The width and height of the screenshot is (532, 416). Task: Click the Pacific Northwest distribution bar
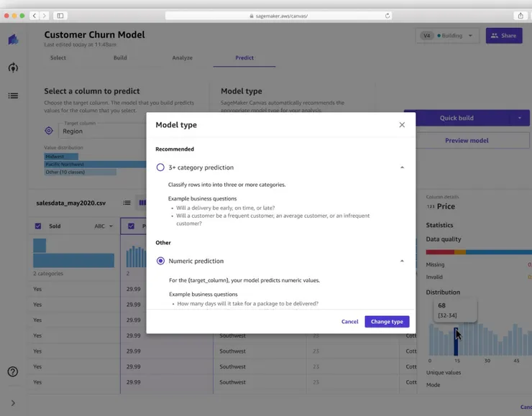click(x=95, y=164)
